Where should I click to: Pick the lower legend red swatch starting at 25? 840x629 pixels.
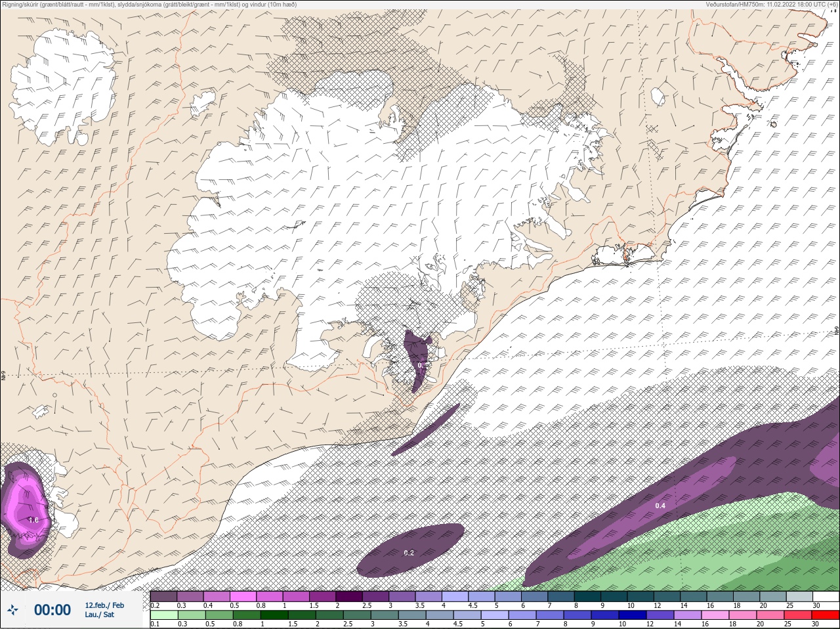point(799,615)
